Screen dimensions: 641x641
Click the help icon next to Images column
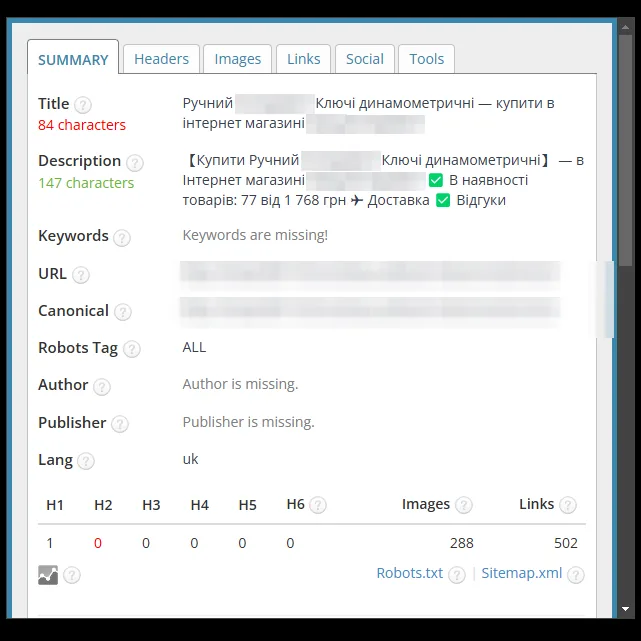(x=464, y=505)
